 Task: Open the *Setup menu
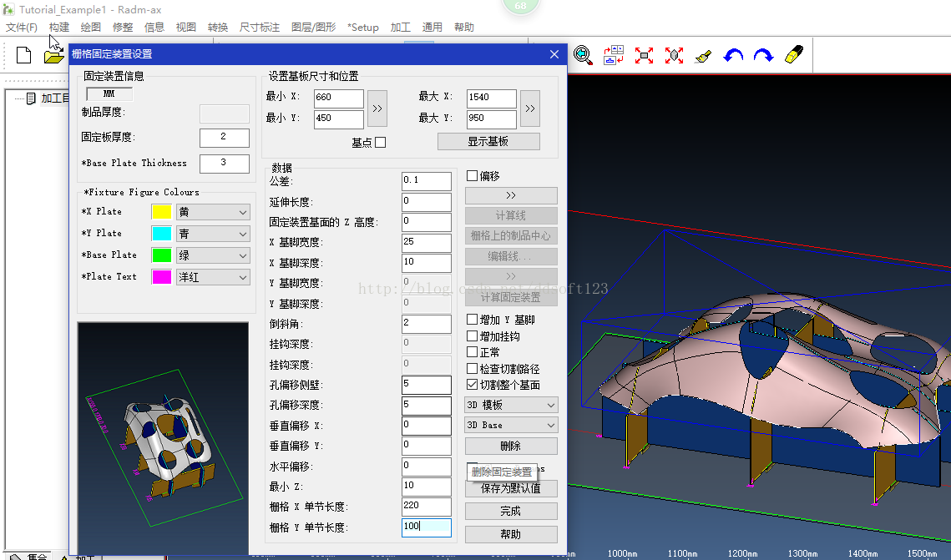tap(362, 28)
